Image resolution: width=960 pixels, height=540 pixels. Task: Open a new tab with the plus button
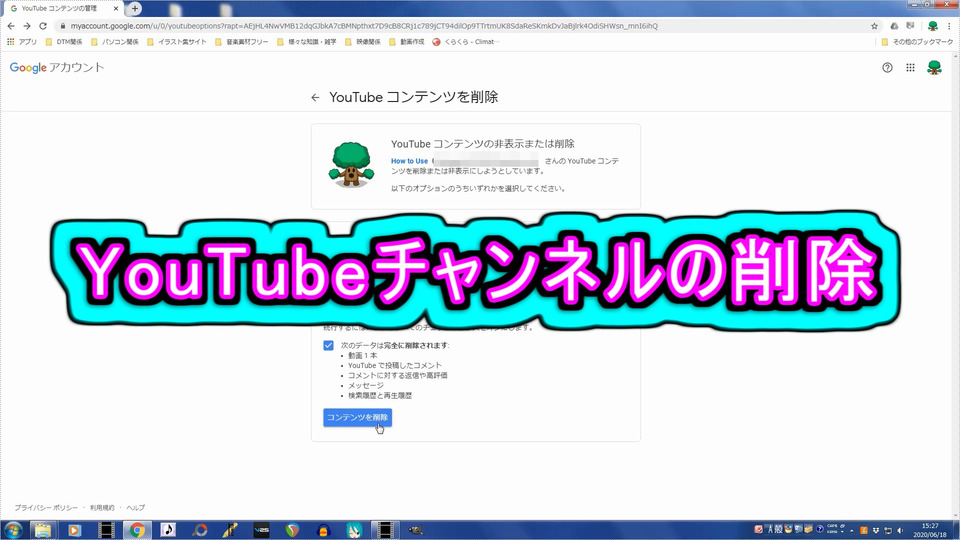tap(135, 9)
